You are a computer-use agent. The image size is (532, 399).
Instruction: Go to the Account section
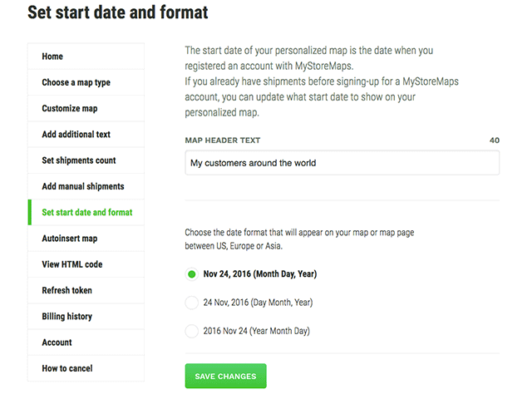tap(57, 342)
